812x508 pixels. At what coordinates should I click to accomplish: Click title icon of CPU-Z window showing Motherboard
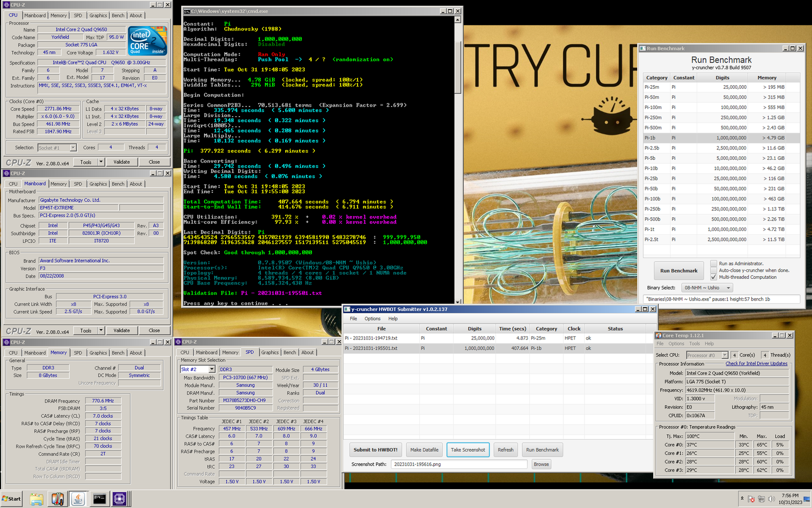click(x=7, y=173)
